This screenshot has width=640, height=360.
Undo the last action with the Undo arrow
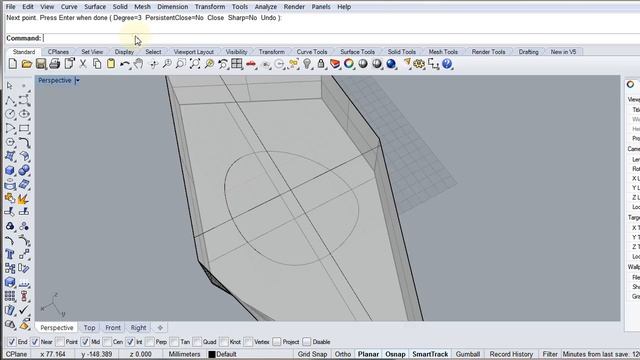[125, 64]
